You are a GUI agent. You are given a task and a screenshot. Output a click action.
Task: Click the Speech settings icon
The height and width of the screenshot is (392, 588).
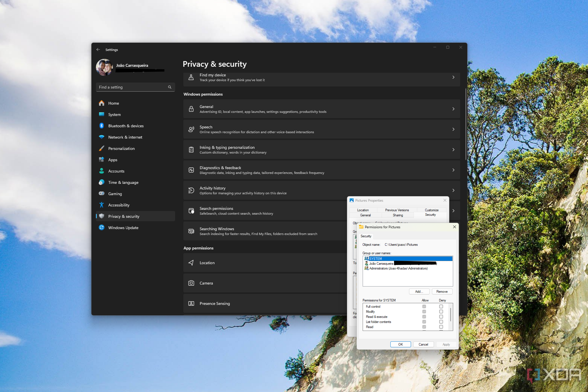pyautogui.click(x=191, y=129)
